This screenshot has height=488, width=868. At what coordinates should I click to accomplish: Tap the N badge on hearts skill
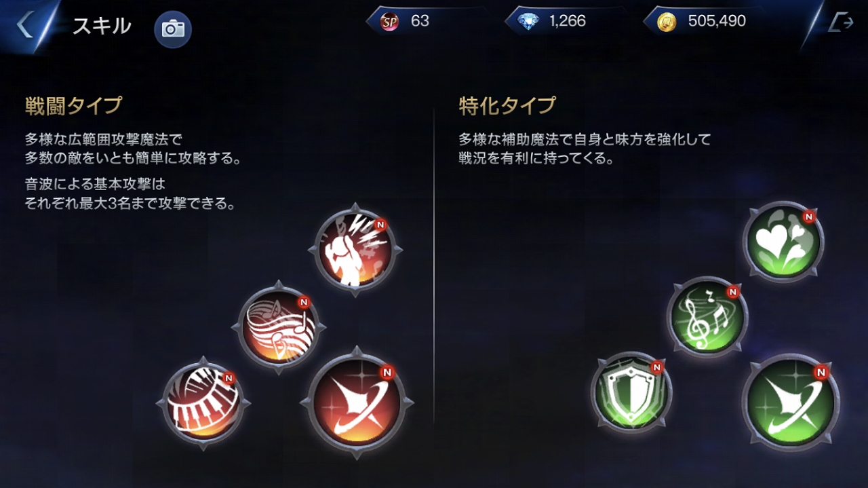point(808,217)
